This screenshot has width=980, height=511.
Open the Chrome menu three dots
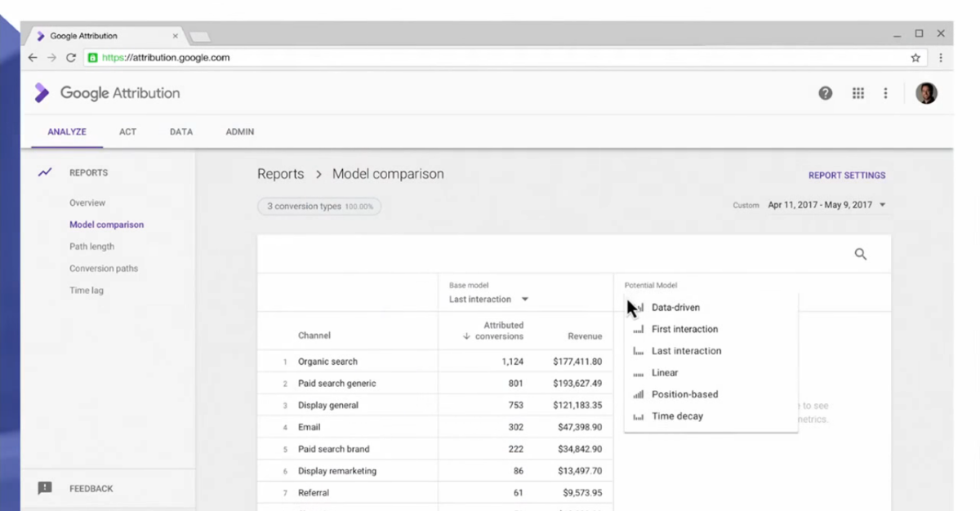[x=941, y=58]
